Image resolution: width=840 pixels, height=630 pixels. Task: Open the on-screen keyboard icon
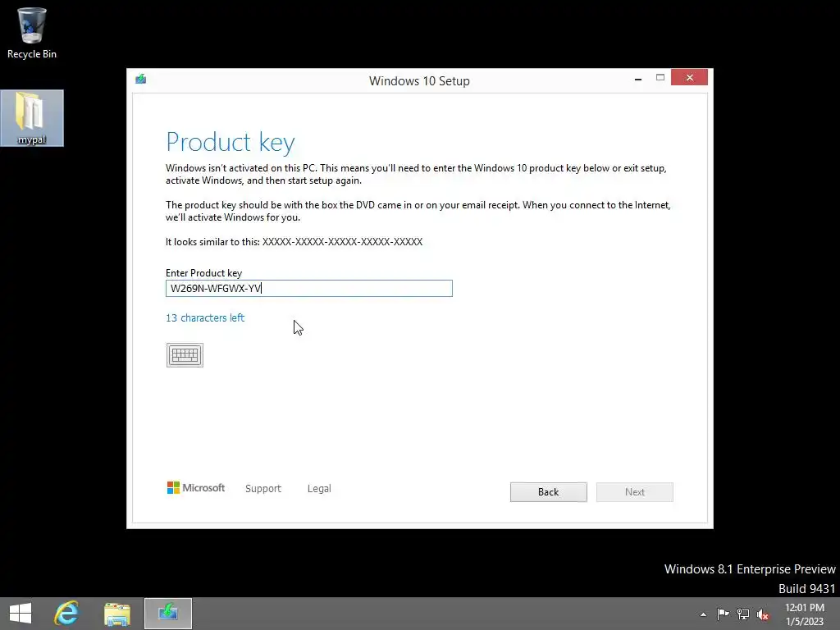pyautogui.click(x=185, y=355)
